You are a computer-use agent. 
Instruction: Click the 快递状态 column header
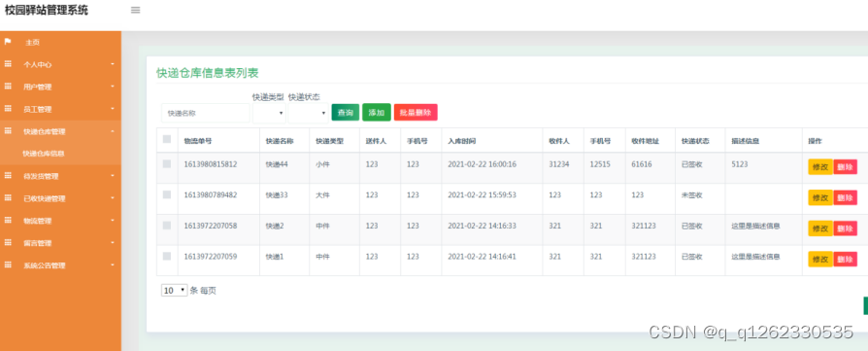pos(695,141)
